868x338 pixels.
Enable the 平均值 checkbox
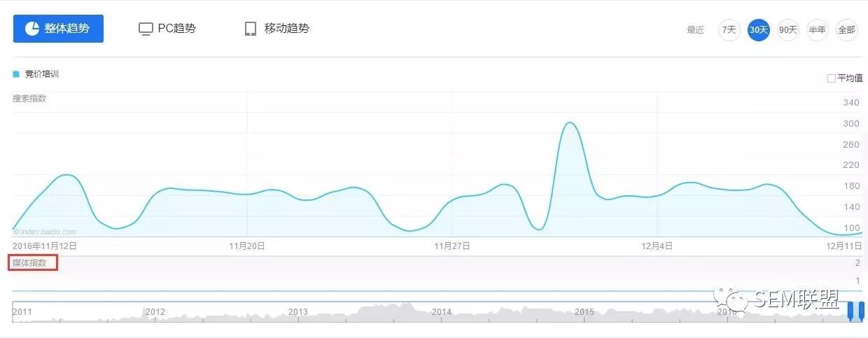(x=832, y=78)
